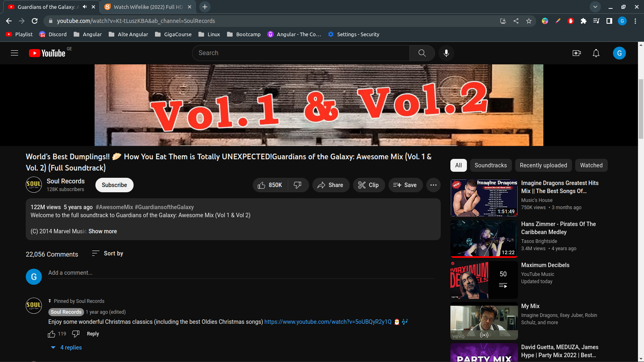The image size is (644, 362).
Task: Open the My Mix thumbnail
Action: click(x=484, y=321)
